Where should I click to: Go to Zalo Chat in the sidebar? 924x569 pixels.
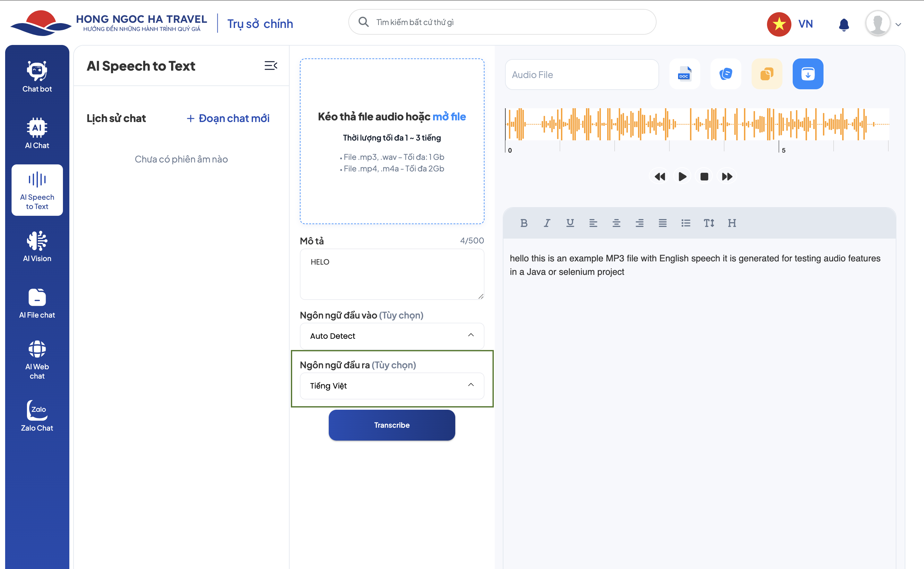(37, 416)
